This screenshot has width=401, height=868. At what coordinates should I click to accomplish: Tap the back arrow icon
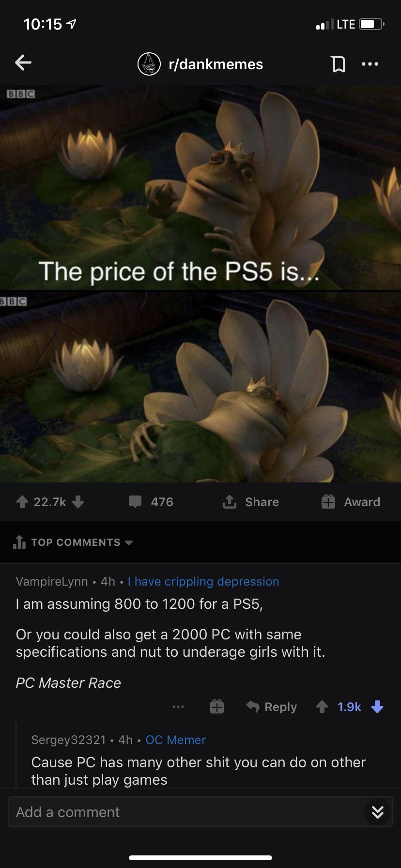coord(23,62)
